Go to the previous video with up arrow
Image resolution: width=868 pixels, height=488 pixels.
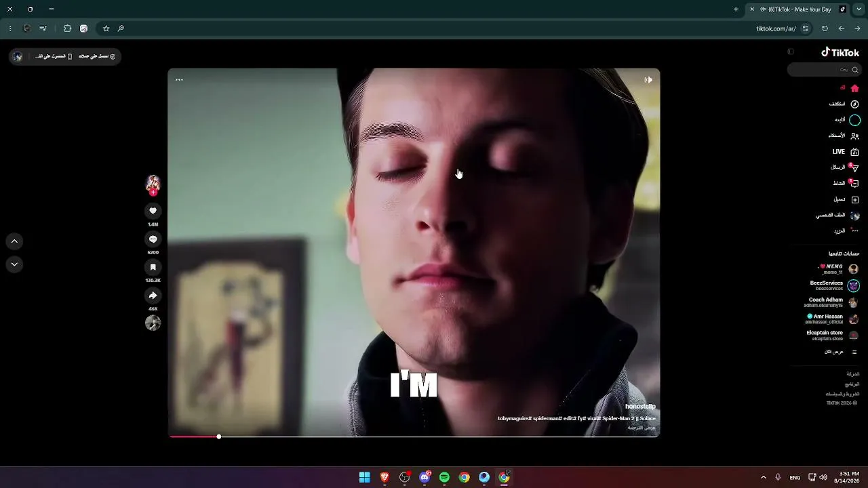point(14,241)
